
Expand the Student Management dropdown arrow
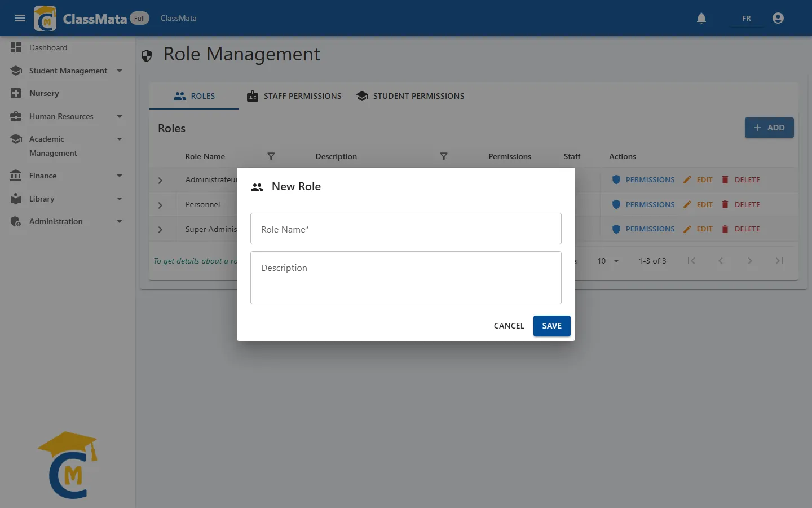(x=120, y=71)
